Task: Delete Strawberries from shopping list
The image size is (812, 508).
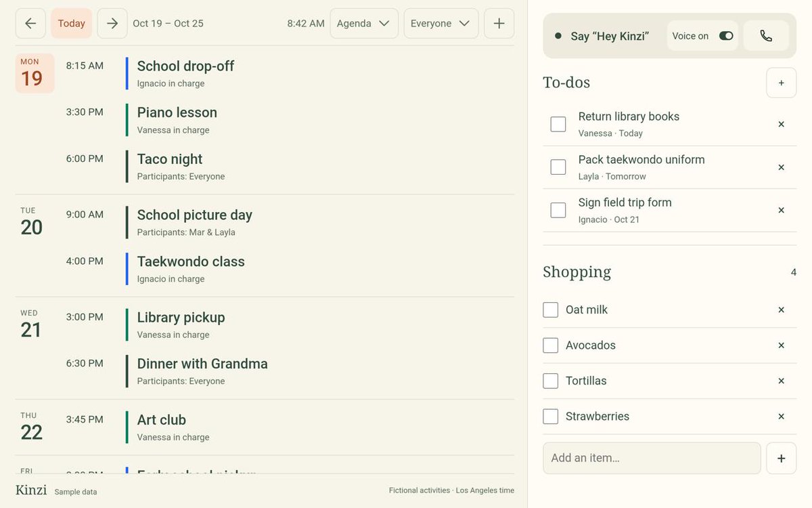Action: point(781,417)
